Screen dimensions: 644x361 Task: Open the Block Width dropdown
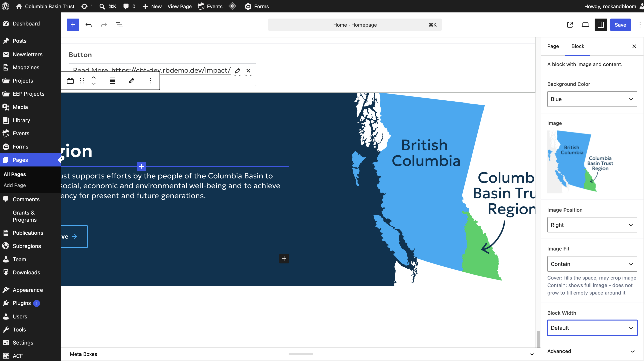[x=592, y=328]
